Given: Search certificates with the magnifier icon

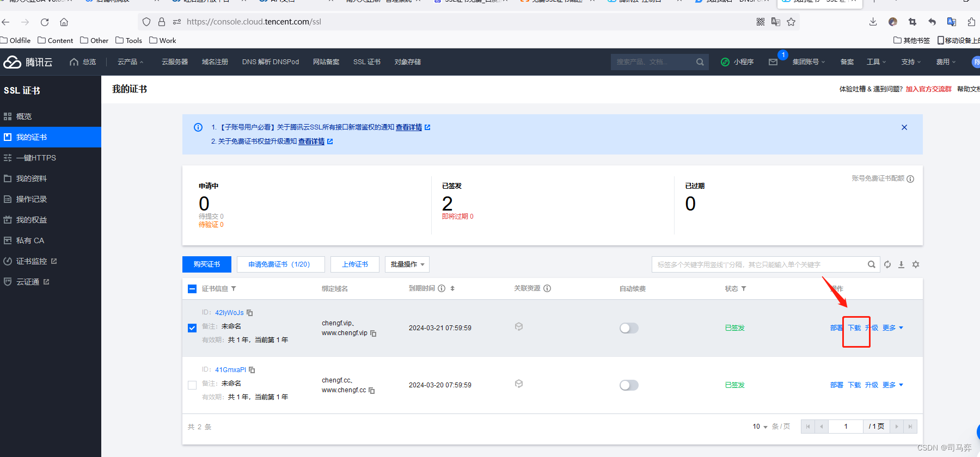Looking at the screenshot, I should 871,264.
